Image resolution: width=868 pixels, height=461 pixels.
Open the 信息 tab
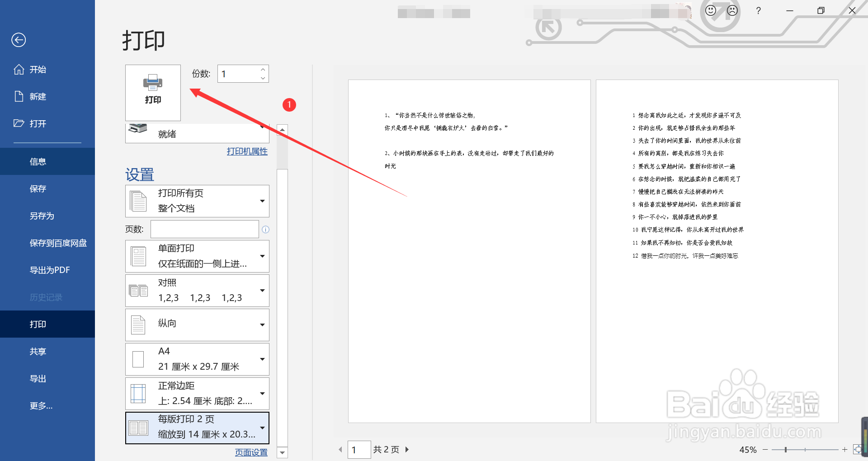(47, 161)
